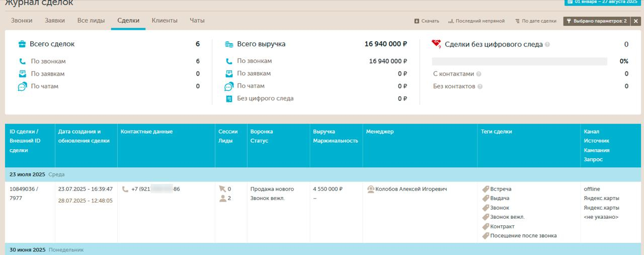Click column header Контактные данные
The width and height of the screenshot is (644, 255).
tap(166, 146)
